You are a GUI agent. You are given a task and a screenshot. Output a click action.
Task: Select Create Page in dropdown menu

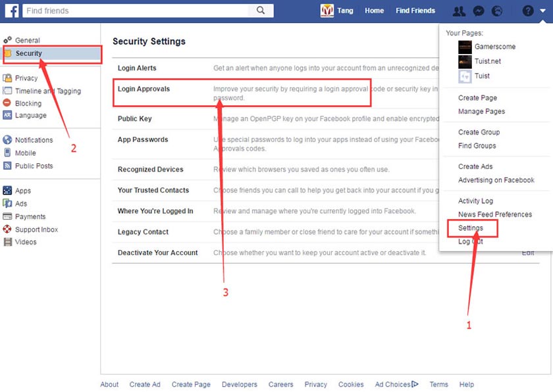(x=477, y=97)
